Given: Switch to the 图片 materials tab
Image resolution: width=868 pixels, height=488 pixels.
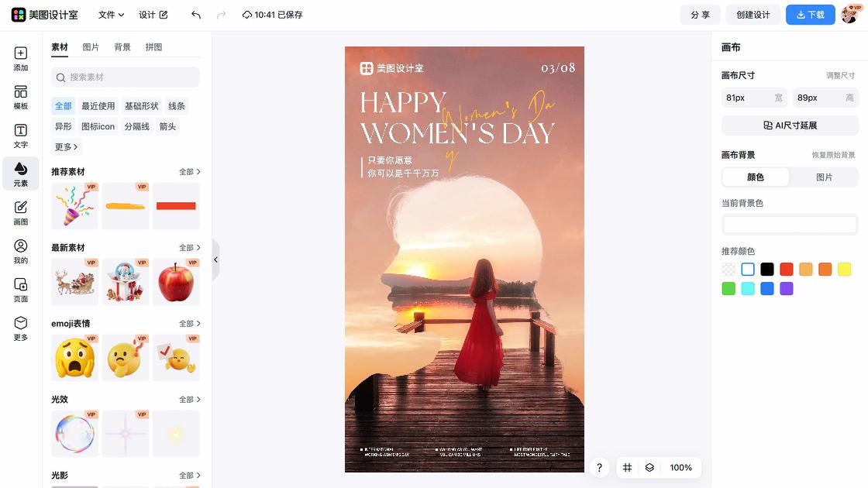Looking at the screenshot, I should (x=92, y=47).
